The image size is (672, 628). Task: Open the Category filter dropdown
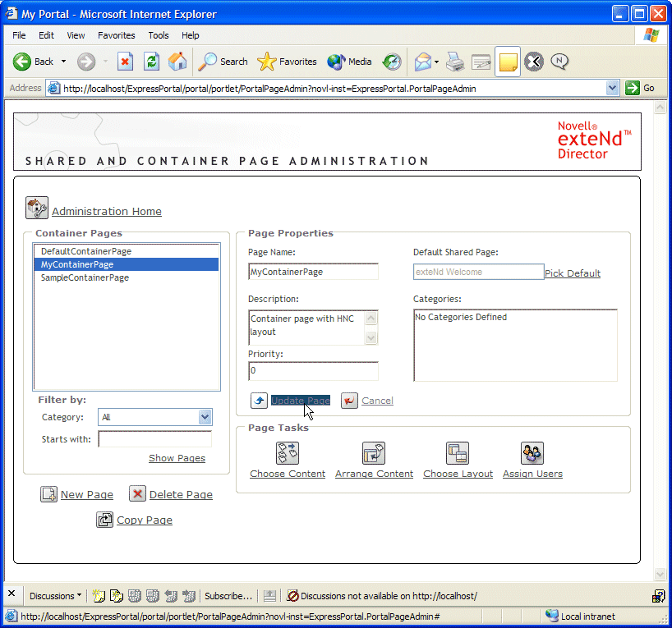pyautogui.click(x=205, y=417)
